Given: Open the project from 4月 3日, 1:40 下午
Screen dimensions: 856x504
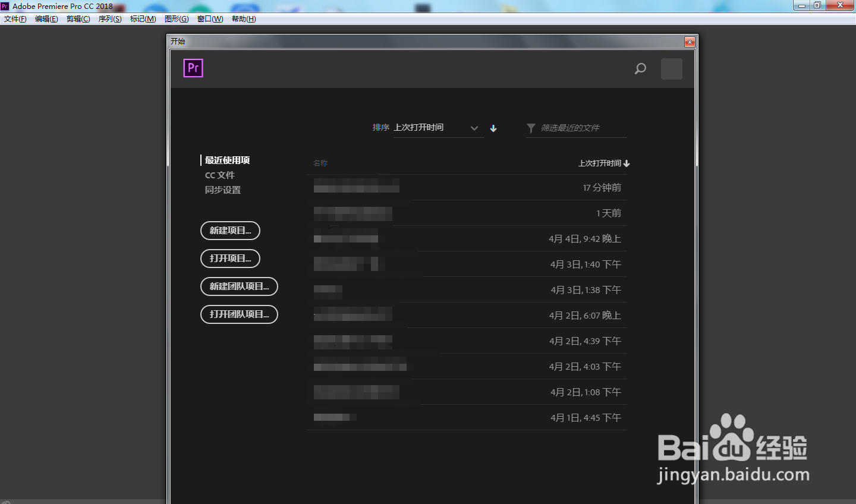Looking at the screenshot, I should [x=467, y=264].
